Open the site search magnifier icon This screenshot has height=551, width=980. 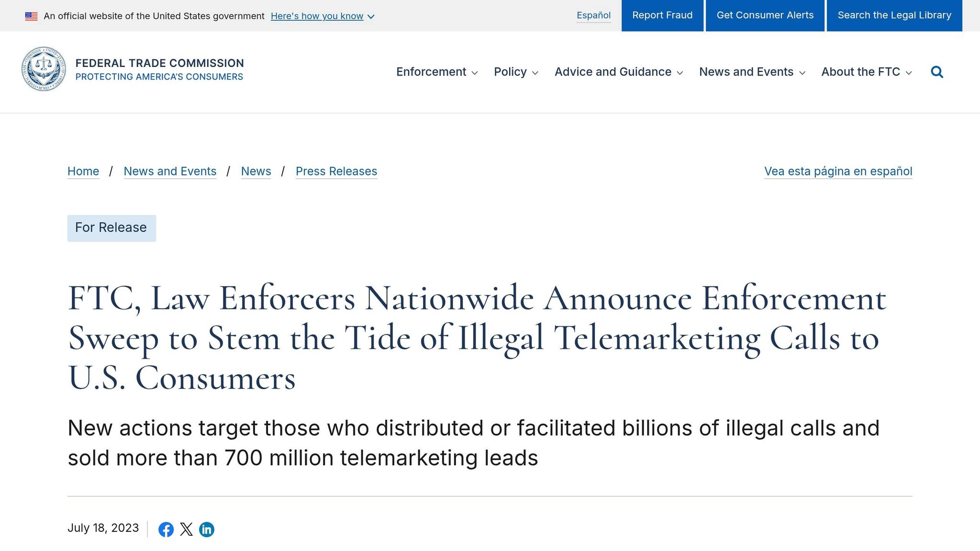[x=936, y=72]
